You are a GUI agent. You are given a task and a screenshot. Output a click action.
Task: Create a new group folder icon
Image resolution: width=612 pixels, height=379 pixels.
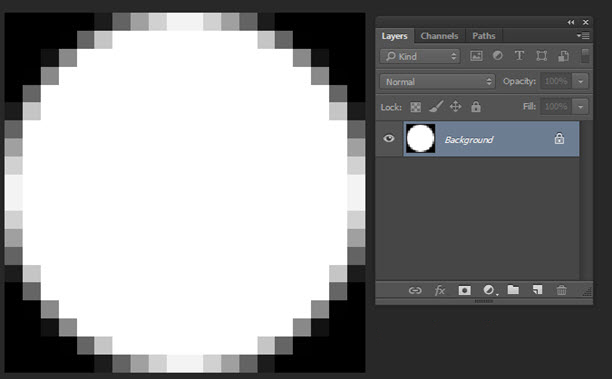(513, 290)
